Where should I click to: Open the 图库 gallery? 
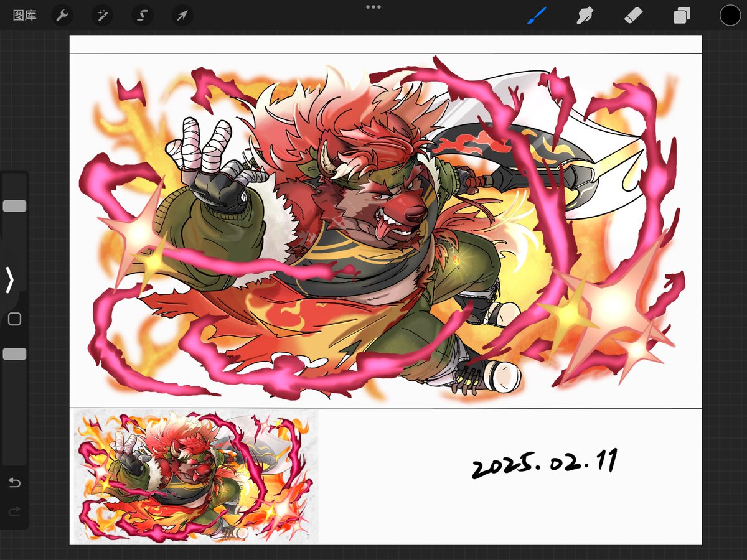(x=24, y=16)
